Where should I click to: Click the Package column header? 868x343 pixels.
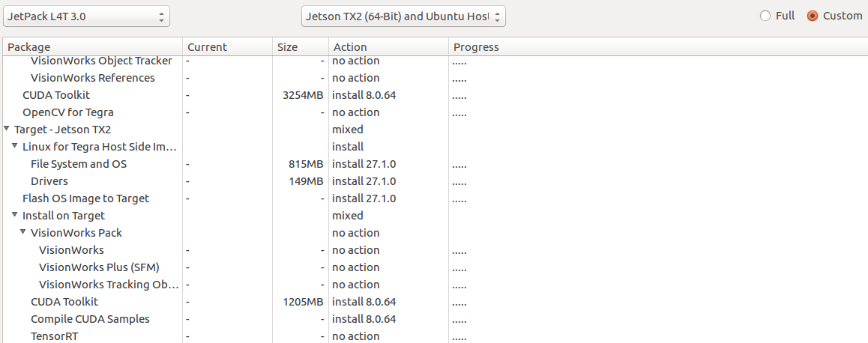(91, 47)
